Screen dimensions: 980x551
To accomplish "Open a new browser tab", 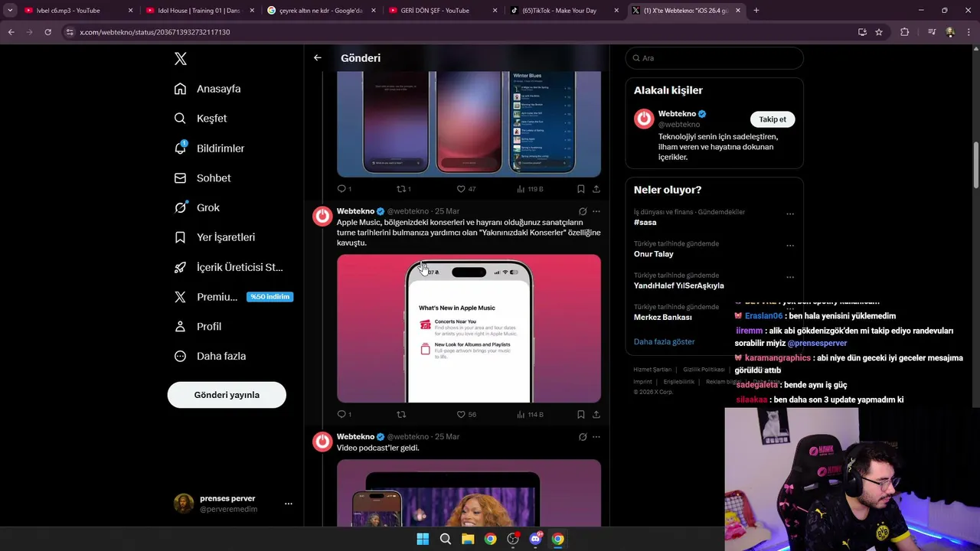I will [x=756, y=11].
